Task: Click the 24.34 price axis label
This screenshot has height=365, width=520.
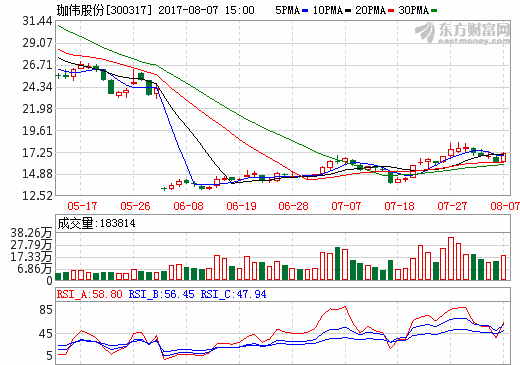Action: [x=38, y=87]
